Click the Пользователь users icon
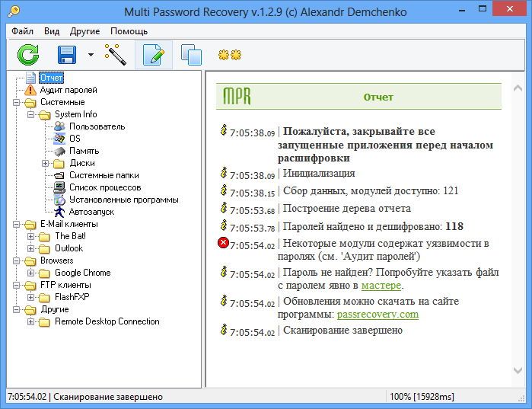 coord(59,126)
